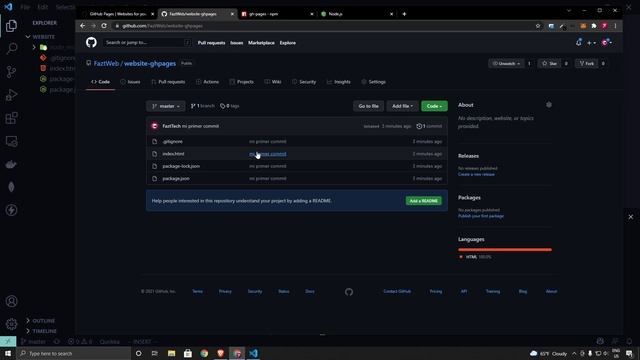Expand the node_modules folder in Explorer
The width and height of the screenshot is (640, 360).
[x=55, y=47]
